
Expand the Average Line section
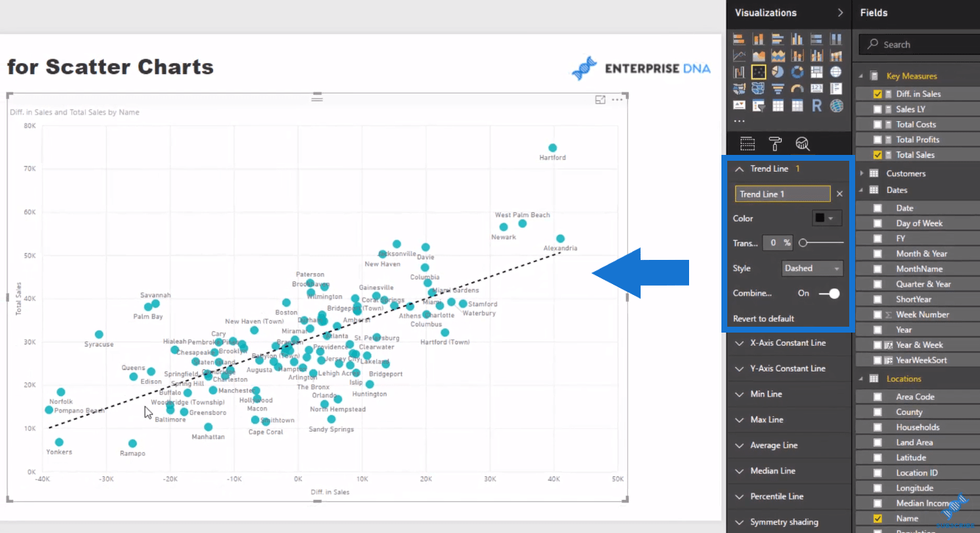click(x=739, y=446)
